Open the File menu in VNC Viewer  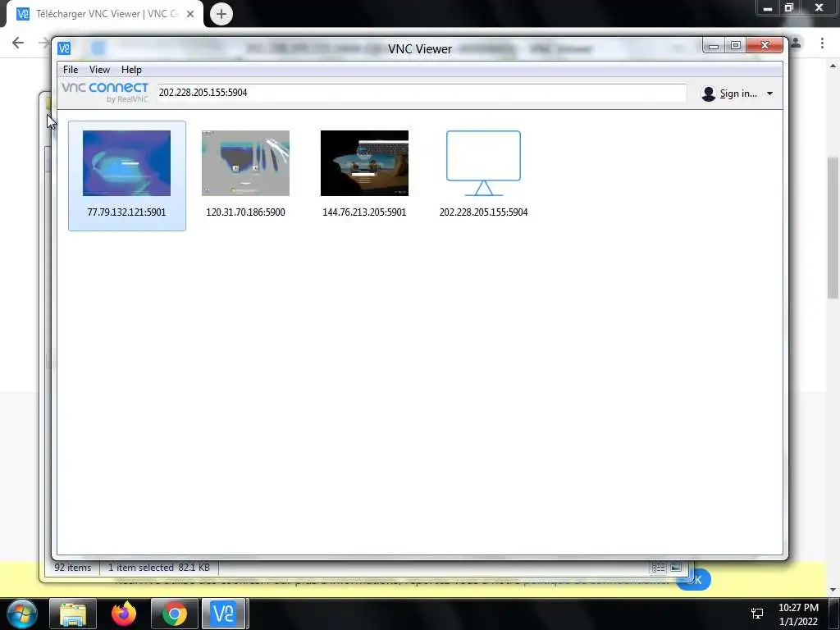point(71,70)
